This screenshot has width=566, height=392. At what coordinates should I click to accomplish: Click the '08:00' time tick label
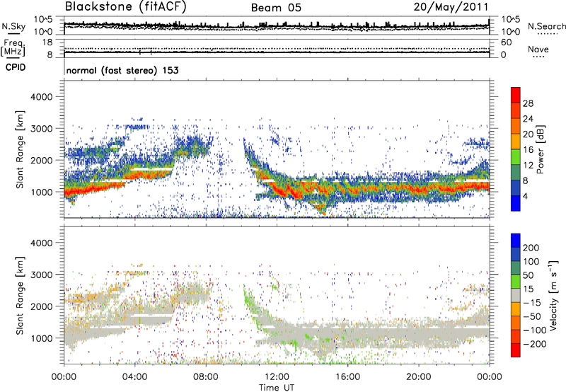pos(206,377)
